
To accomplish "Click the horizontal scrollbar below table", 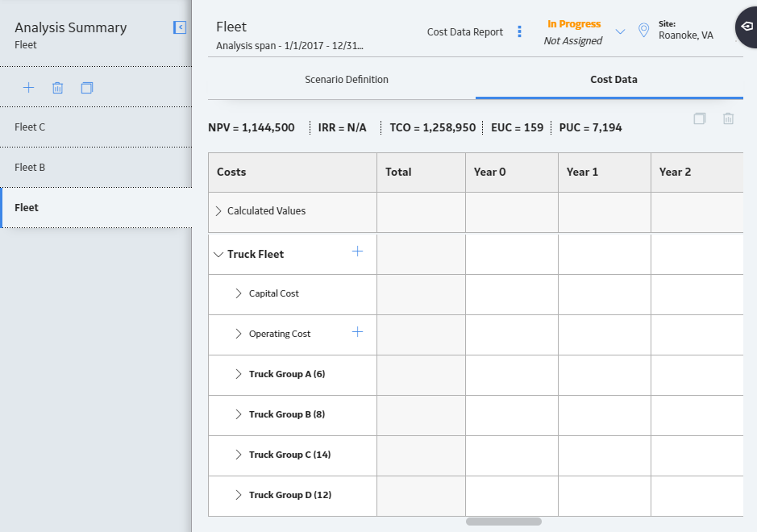I will click(x=504, y=522).
